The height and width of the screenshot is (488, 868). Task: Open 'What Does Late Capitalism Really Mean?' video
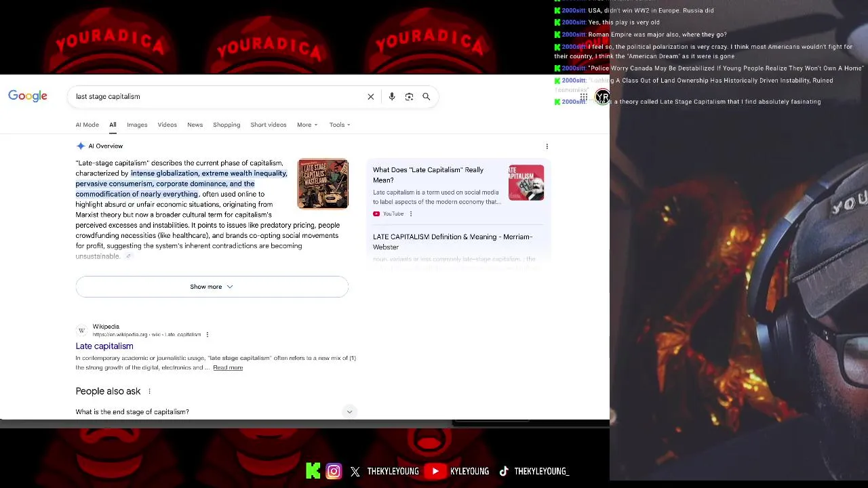tap(428, 176)
